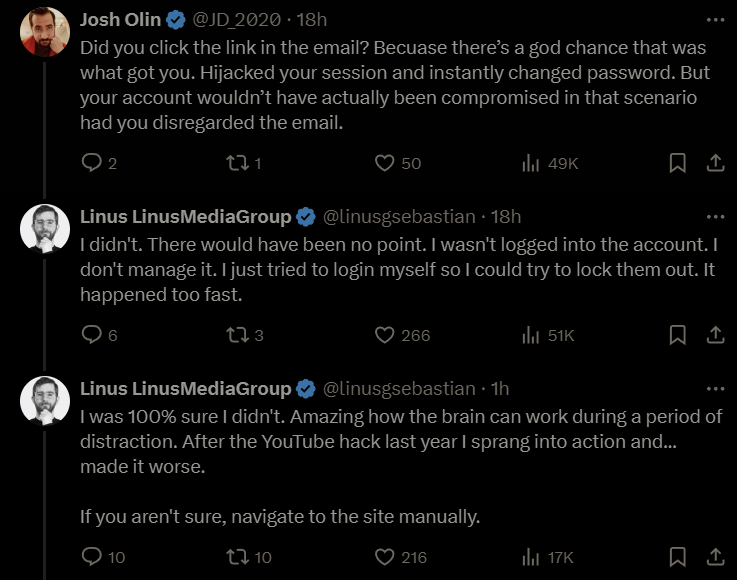Open more menu on Linus 18h tweet
This screenshot has height=580, width=737.
pos(715,217)
